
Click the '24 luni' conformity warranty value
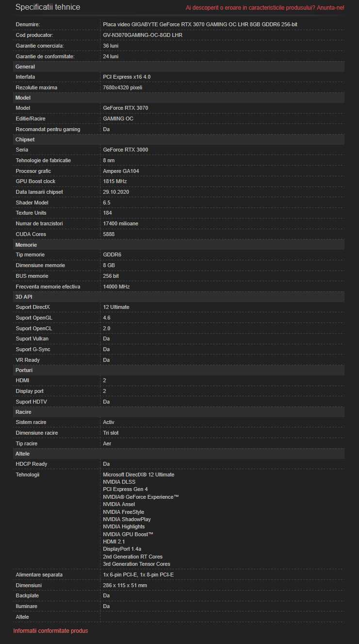click(x=111, y=56)
